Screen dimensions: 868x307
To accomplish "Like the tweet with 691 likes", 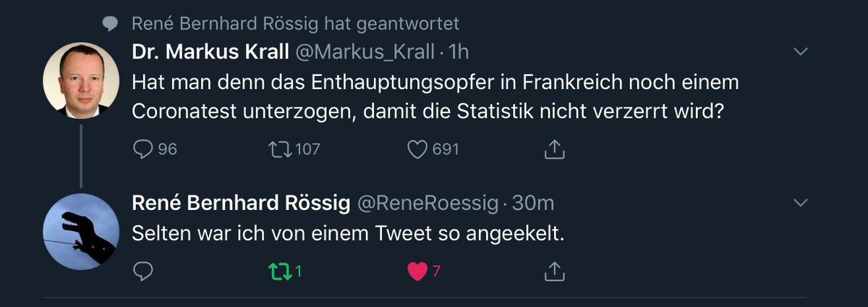I will click(x=418, y=149).
